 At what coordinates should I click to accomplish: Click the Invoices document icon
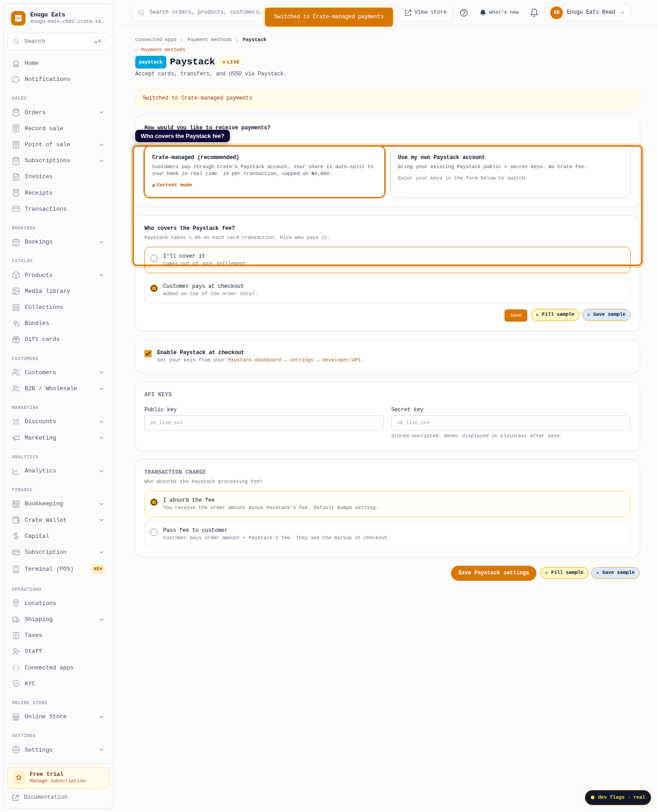16,176
